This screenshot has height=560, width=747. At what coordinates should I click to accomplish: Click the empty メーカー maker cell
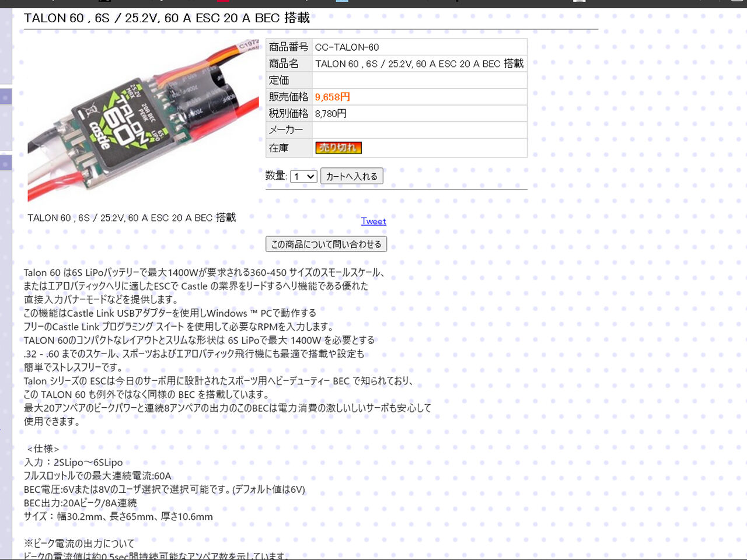tap(420, 130)
